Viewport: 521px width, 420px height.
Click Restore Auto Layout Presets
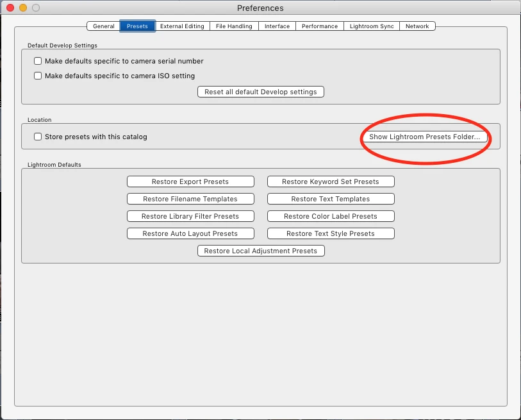point(190,233)
